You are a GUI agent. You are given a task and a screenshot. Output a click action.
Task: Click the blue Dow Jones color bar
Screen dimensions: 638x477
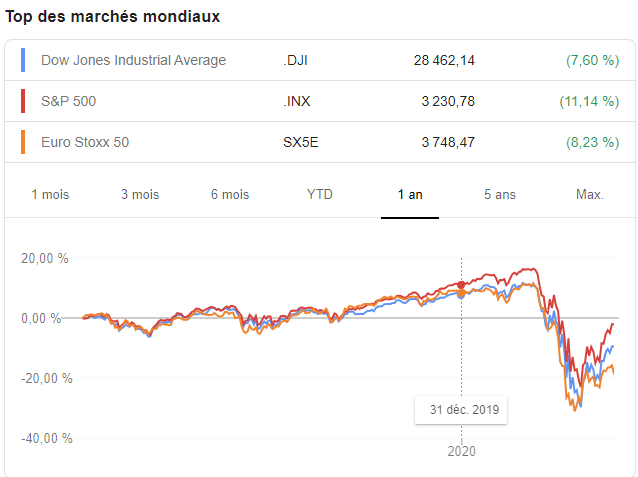coord(23,60)
